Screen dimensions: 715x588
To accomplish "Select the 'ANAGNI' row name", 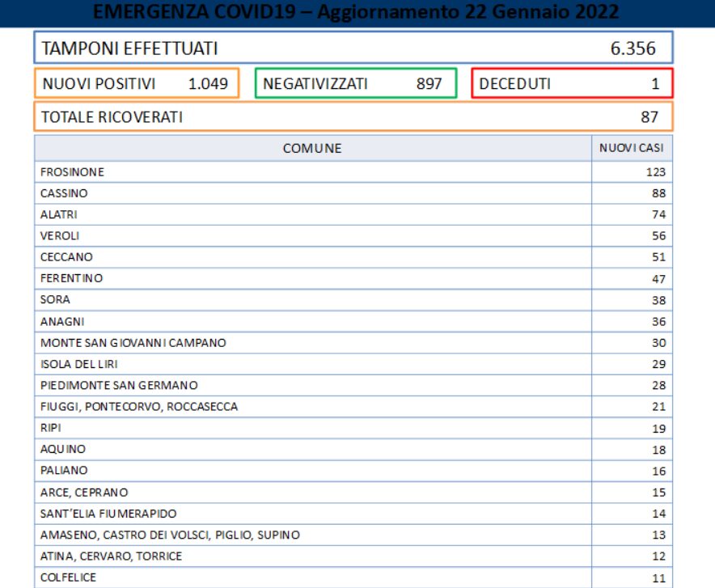I will point(62,321).
